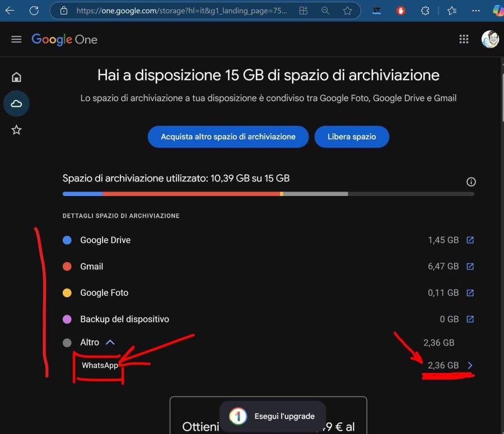Select the cloud Storage sidebar icon
Viewport: 504px width, 434px height.
click(16, 104)
